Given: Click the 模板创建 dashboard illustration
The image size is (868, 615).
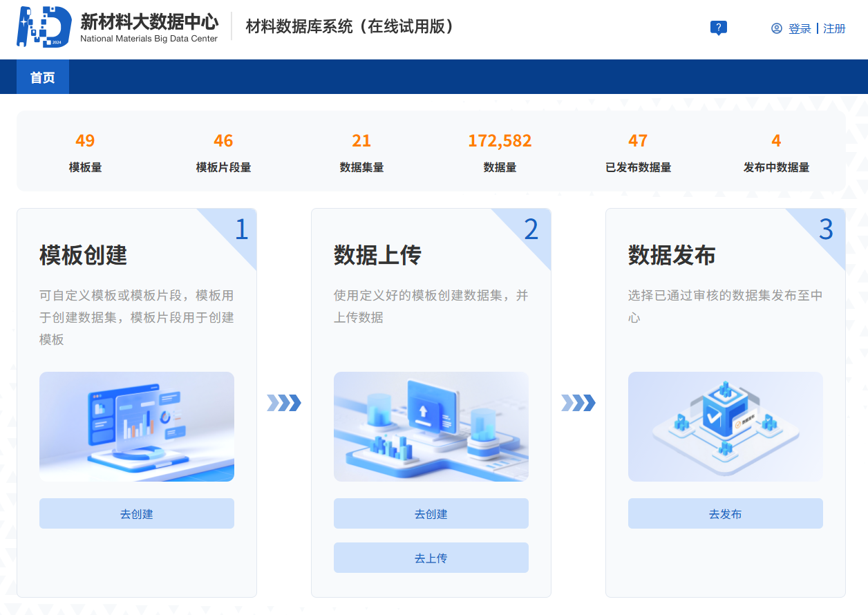Looking at the screenshot, I should pos(137,426).
